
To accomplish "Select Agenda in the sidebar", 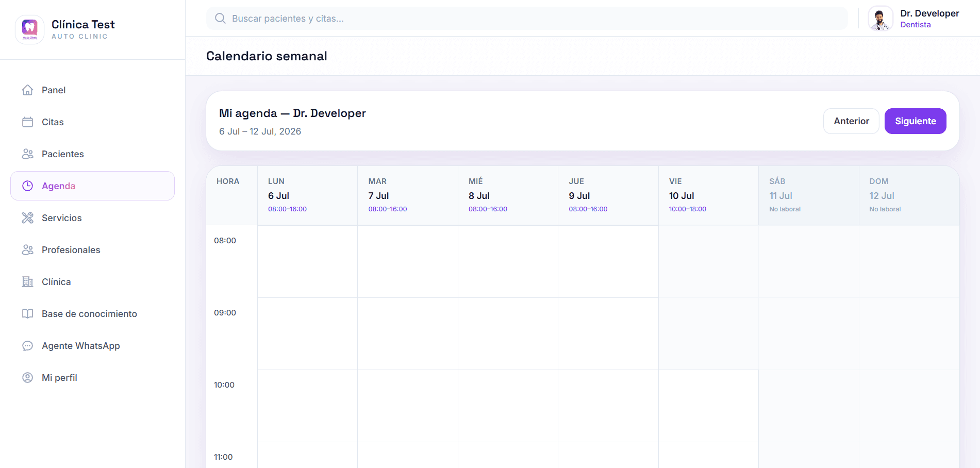I will [x=92, y=186].
